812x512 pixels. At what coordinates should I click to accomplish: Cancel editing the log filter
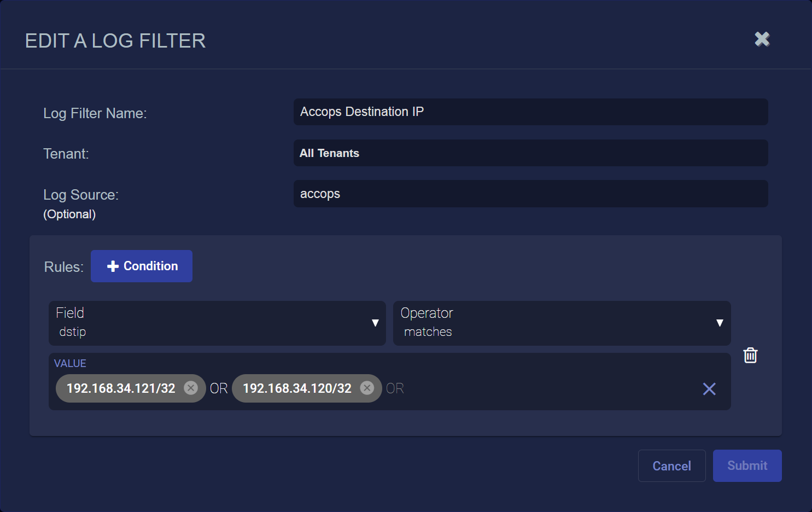pyautogui.click(x=671, y=466)
